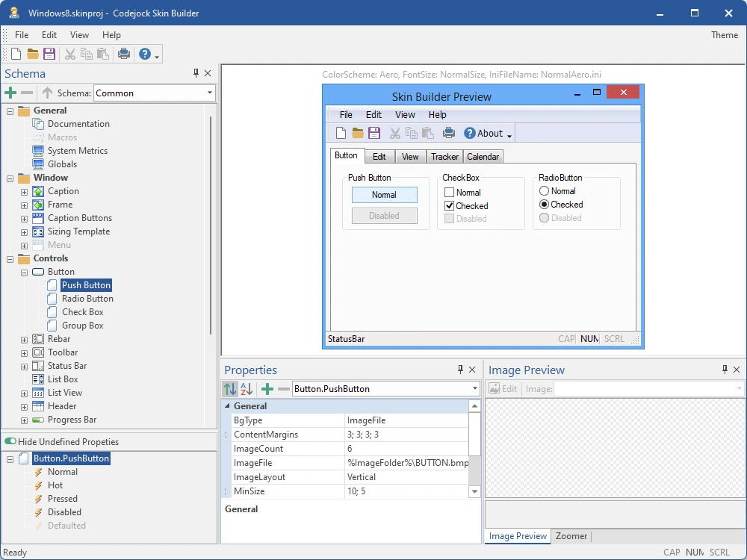The height and width of the screenshot is (560, 747).
Task: Select Documentation in the schema tree
Action: (78, 124)
